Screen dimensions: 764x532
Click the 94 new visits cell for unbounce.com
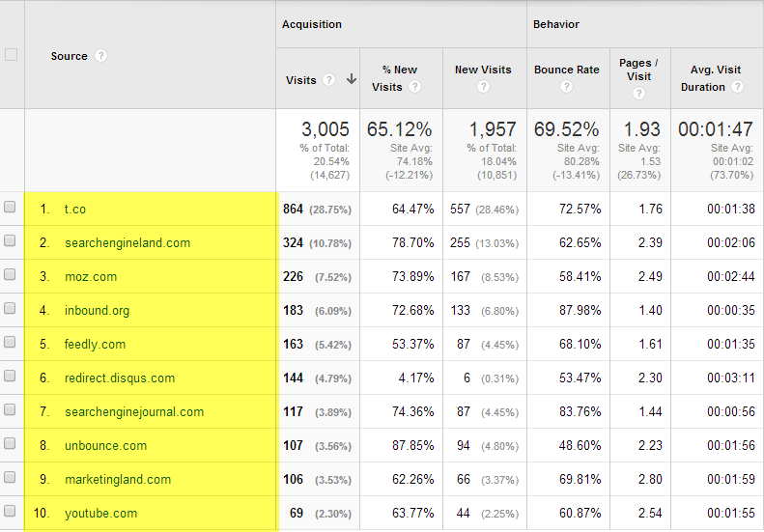coord(463,445)
